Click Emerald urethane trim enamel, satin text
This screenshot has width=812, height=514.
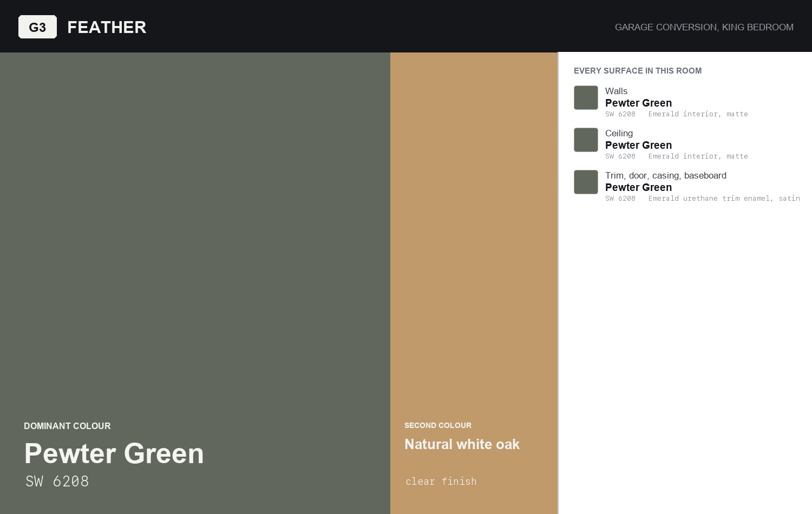(x=724, y=199)
